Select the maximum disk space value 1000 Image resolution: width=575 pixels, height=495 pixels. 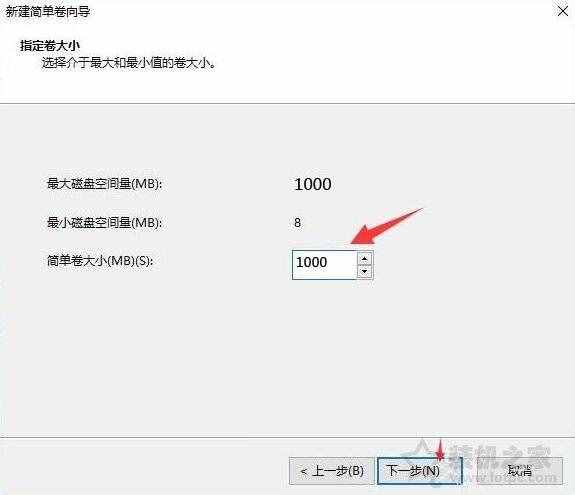[313, 184]
